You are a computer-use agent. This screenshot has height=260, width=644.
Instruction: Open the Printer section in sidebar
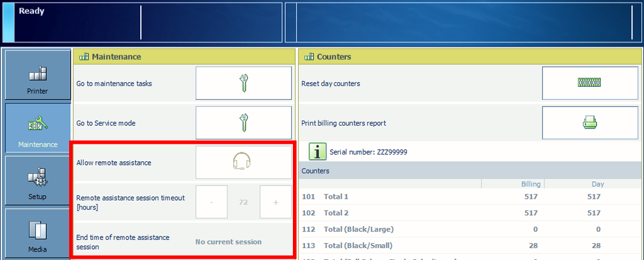pos(38,76)
